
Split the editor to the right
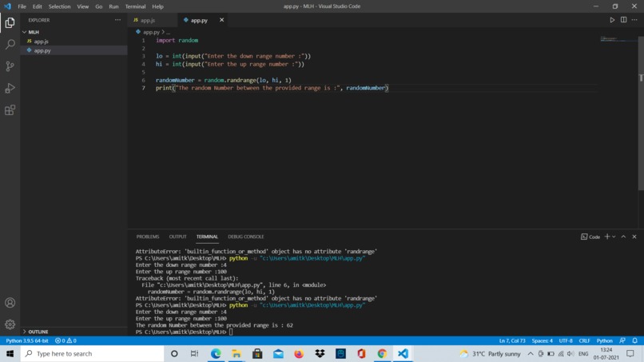623,20
